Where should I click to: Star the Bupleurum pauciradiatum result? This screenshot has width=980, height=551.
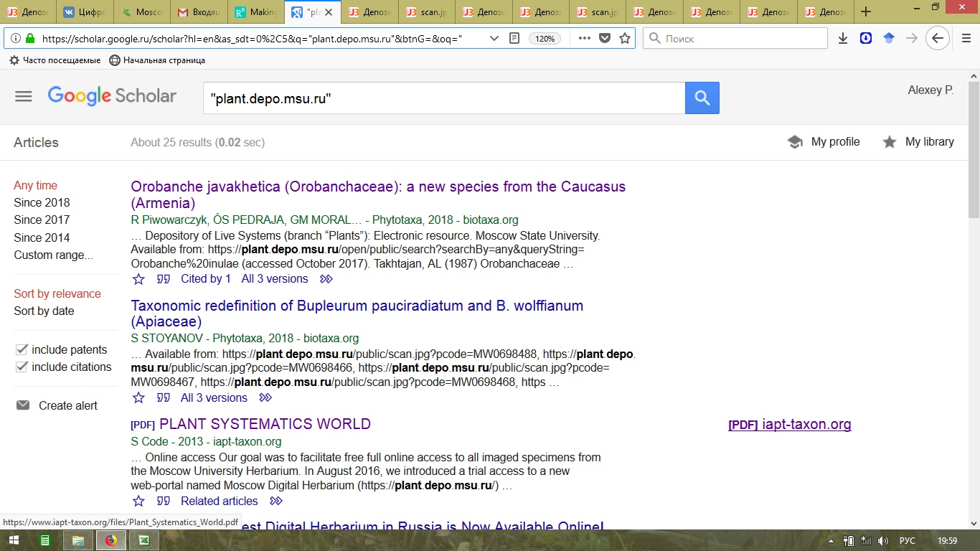tap(139, 398)
